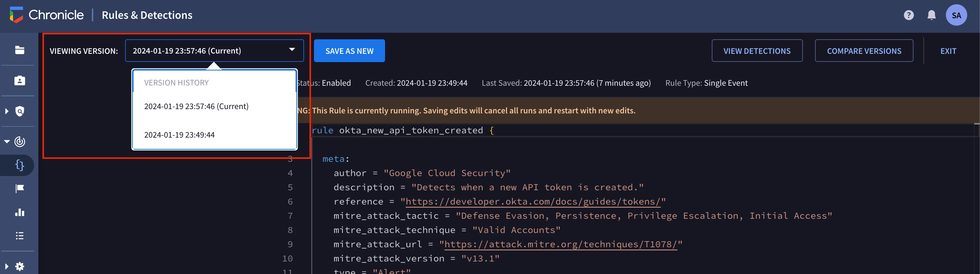Image resolution: width=980 pixels, height=274 pixels.
Task: Expand the shield section arrow in sidebar
Action: [7, 111]
